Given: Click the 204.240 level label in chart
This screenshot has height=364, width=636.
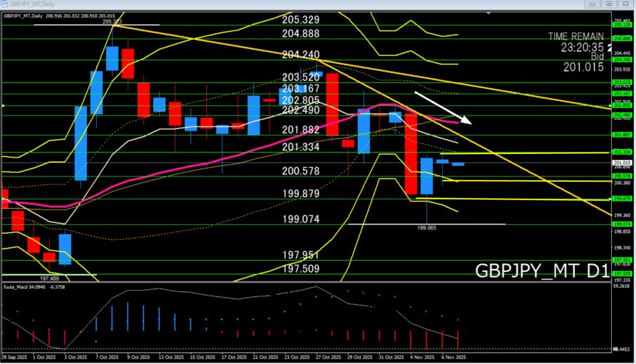Looking at the screenshot, I should click(301, 54).
